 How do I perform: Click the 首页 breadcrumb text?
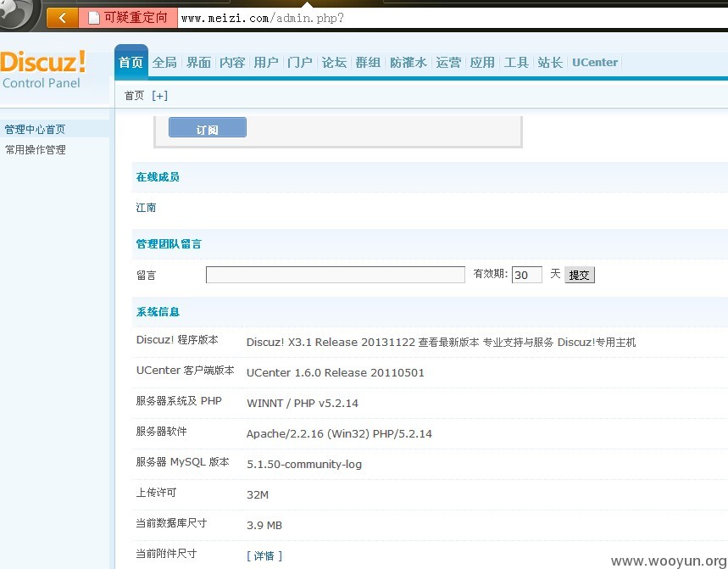tap(134, 96)
